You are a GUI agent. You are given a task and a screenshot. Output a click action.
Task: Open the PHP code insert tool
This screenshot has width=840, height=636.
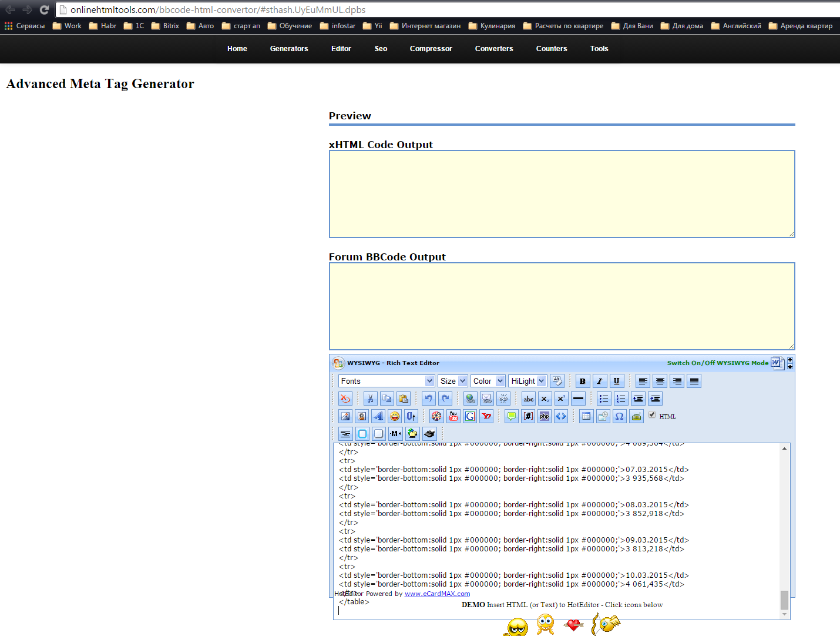coord(544,416)
